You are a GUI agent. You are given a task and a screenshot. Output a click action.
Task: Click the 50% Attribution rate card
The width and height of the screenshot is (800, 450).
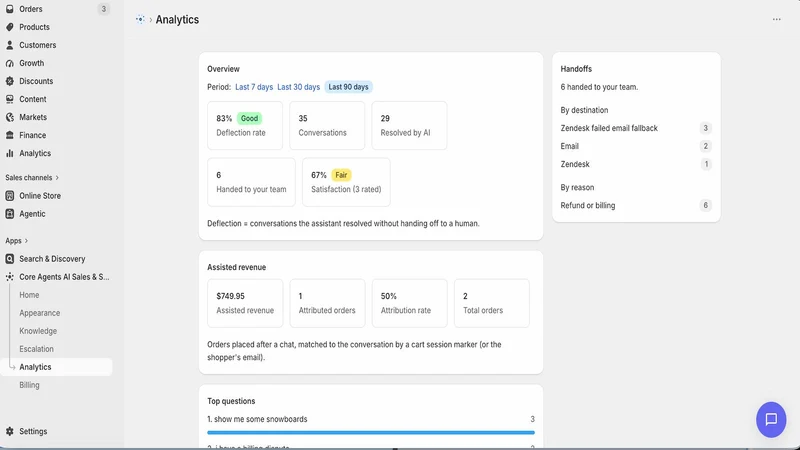(x=410, y=303)
